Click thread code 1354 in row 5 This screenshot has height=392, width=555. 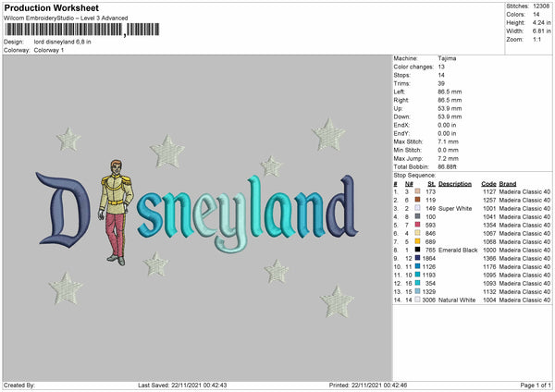pos(489,225)
